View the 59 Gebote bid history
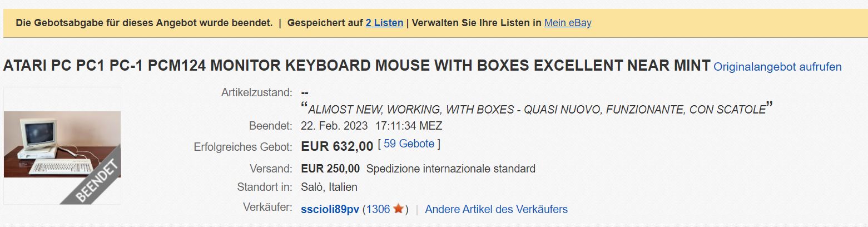 click(409, 144)
